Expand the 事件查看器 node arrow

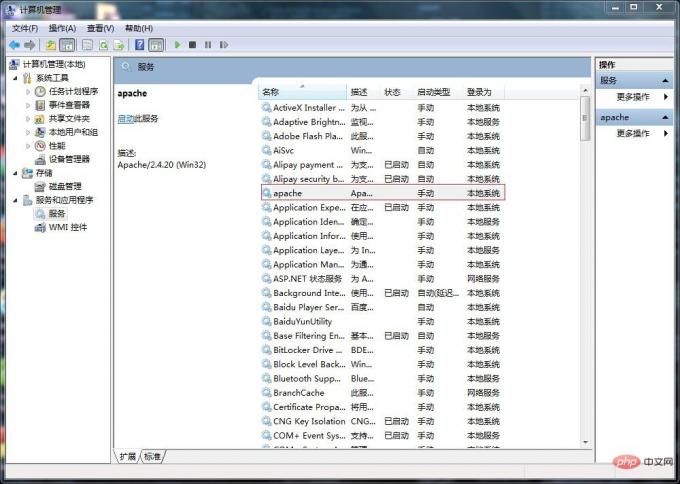28,105
